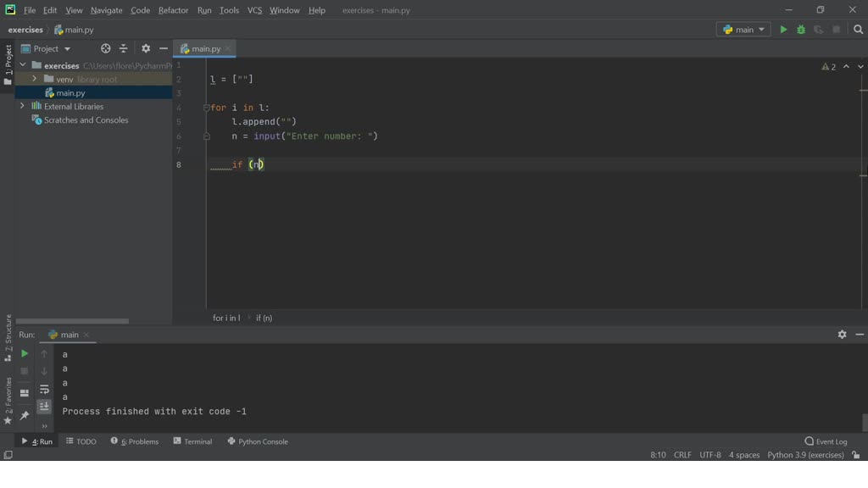Screen dimensions: 868x488
Task: Open the Event Log
Action: [826, 441]
